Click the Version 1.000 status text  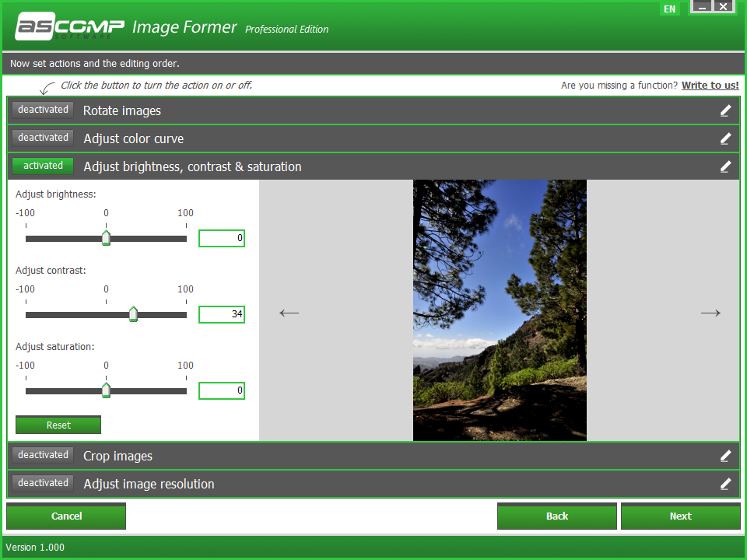pos(35,547)
